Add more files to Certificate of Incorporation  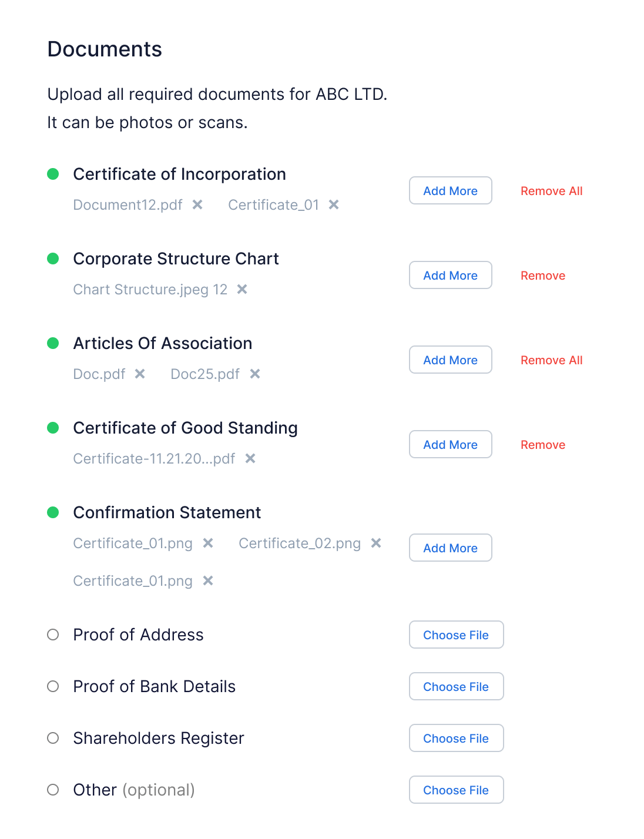tap(450, 191)
